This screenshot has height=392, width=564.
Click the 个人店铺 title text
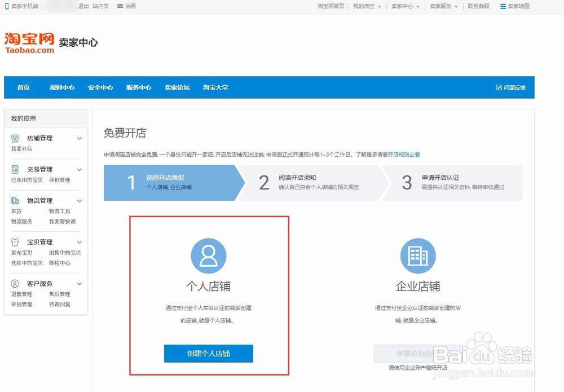[208, 287]
